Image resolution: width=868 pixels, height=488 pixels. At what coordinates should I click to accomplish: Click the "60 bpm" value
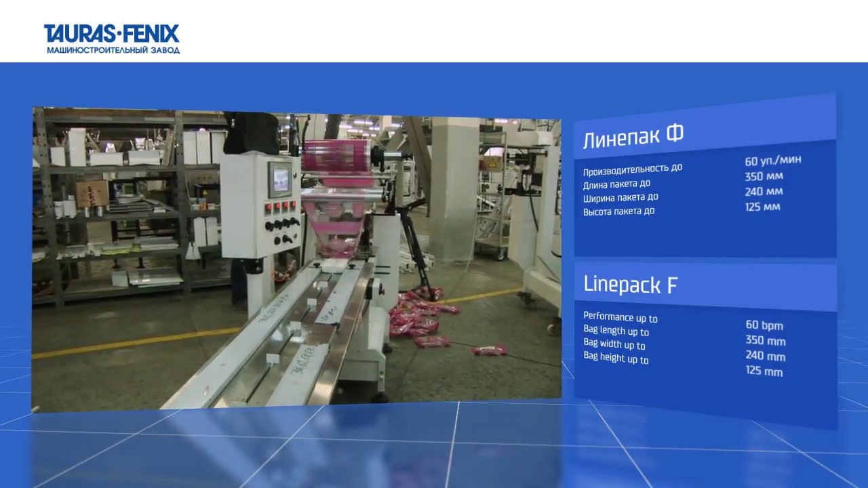click(765, 325)
